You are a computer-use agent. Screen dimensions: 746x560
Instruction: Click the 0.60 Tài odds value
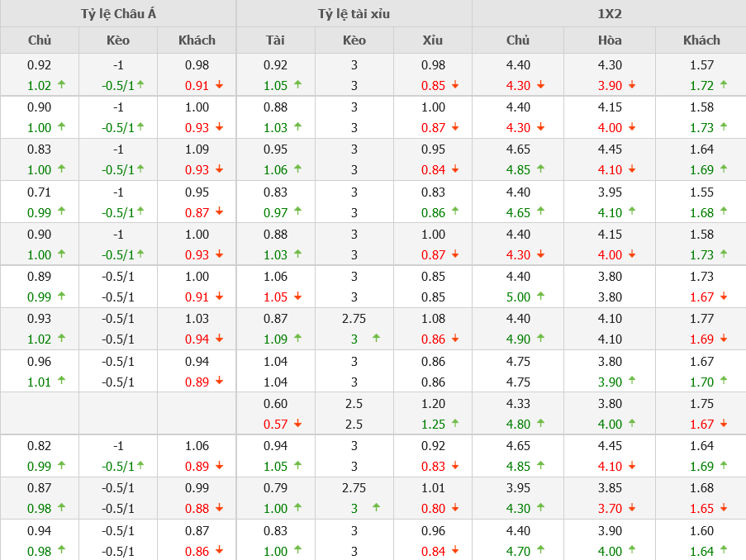275,403
